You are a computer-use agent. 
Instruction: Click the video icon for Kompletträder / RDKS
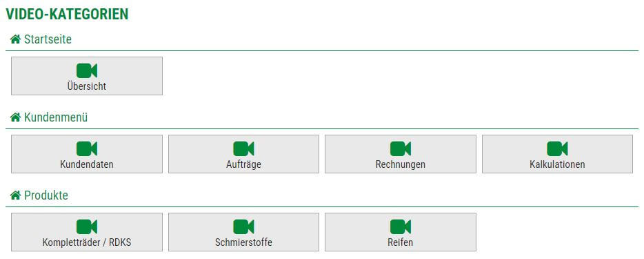point(87,227)
